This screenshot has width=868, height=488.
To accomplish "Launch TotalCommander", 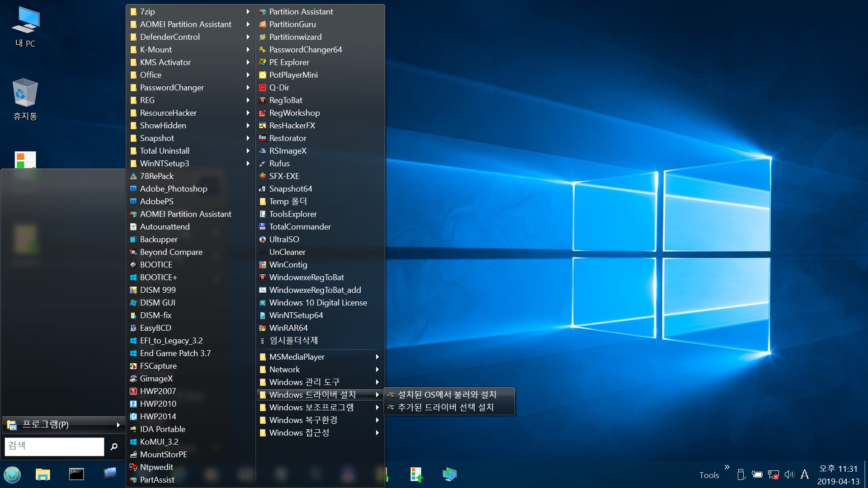I will pos(320,227).
